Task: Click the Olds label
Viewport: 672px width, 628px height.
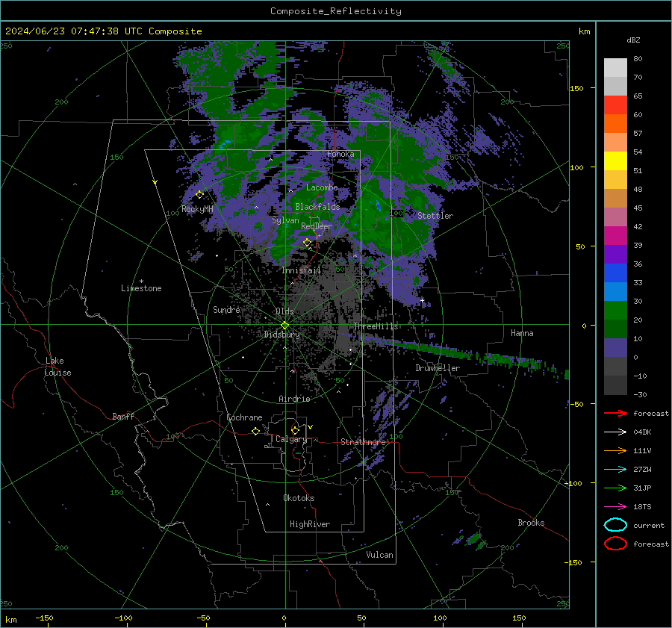Action: click(x=284, y=311)
